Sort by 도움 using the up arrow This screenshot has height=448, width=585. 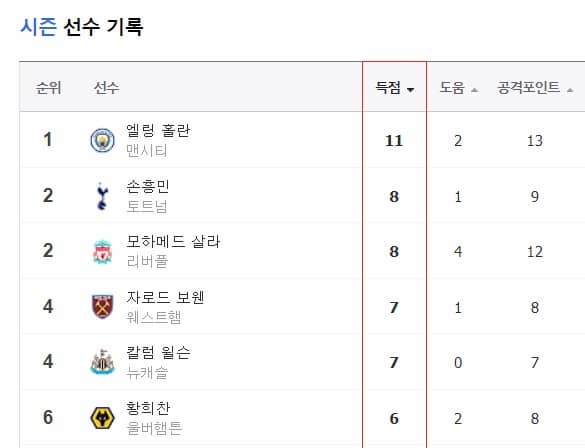(474, 90)
